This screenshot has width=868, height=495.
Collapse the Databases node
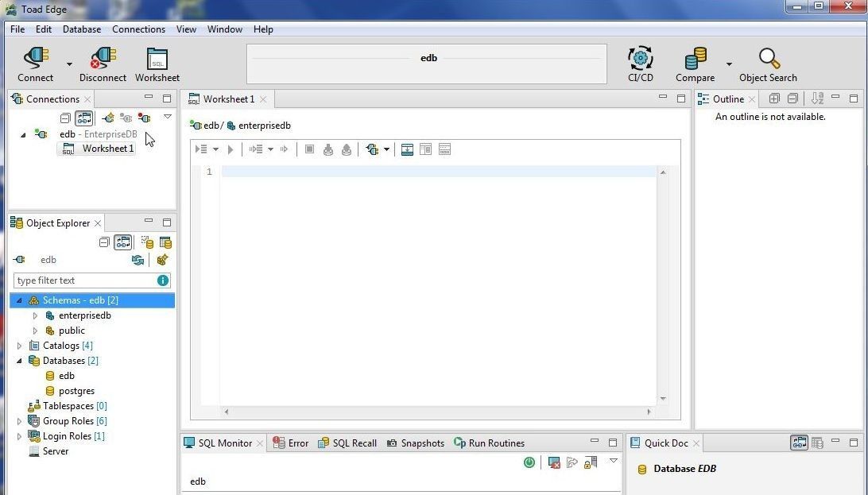[19, 361]
